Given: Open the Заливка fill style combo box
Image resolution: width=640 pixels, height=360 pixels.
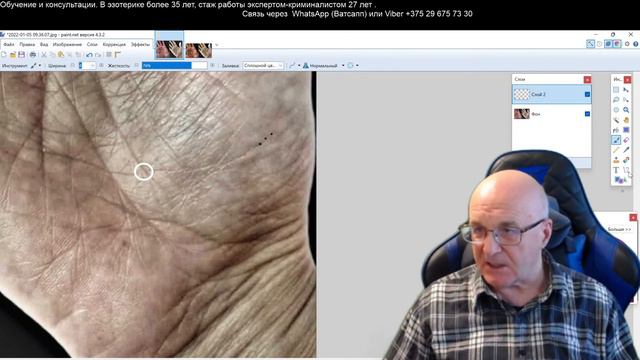Looking at the screenshot, I should pyautogui.click(x=263, y=65).
